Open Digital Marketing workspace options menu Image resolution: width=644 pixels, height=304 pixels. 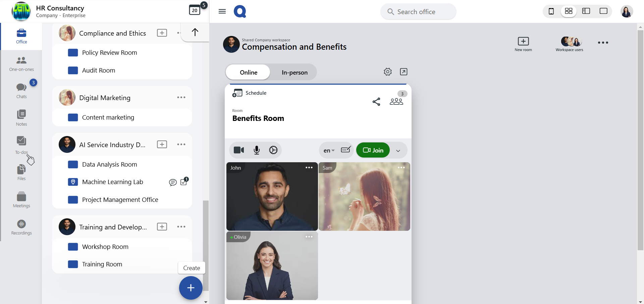coord(181,97)
